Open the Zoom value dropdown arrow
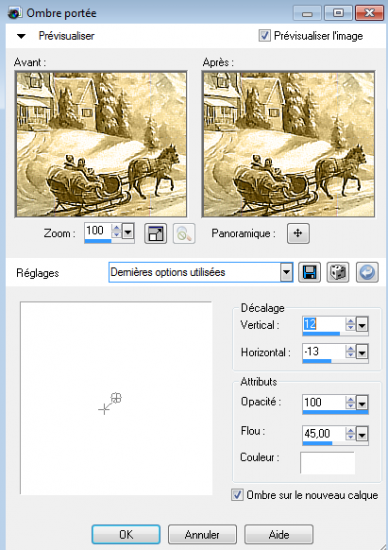 coord(128,232)
